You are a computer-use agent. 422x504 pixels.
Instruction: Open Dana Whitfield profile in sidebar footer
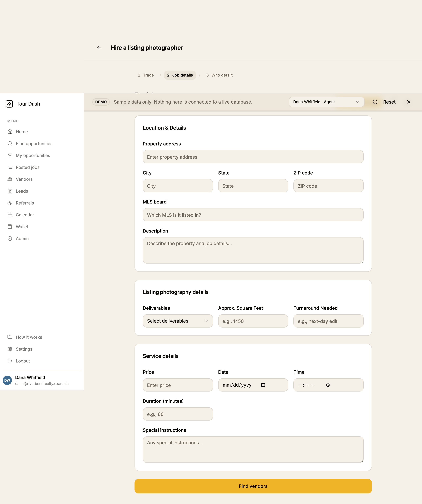pyautogui.click(x=42, y=380)
